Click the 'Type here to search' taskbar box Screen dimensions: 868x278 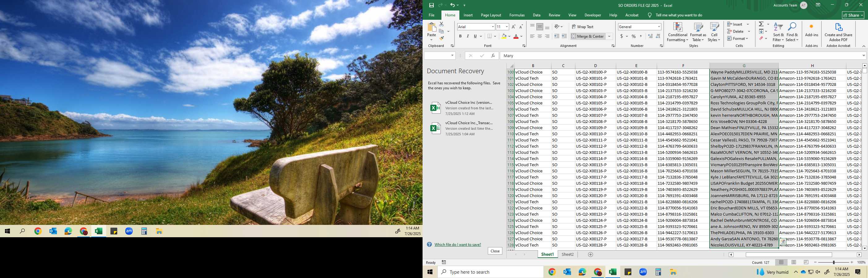(490, 272)
